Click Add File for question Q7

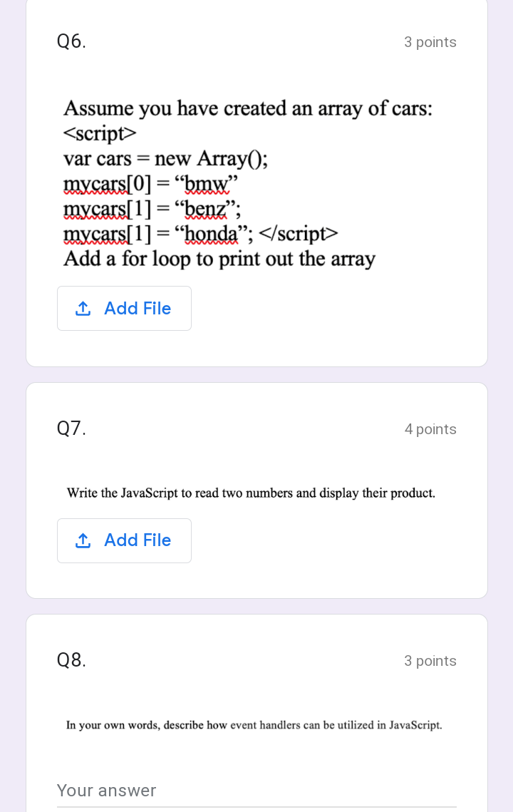pyautogui.click(x=124, y=540)
